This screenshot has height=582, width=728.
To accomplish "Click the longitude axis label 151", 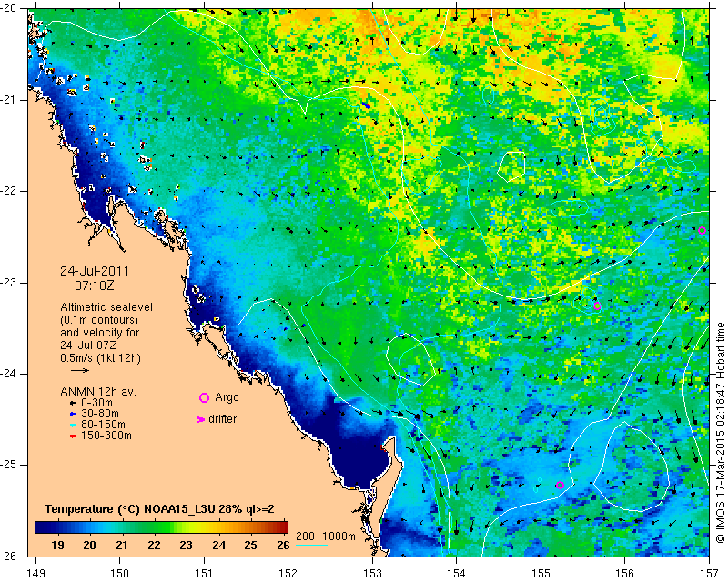I will [204, 574].
